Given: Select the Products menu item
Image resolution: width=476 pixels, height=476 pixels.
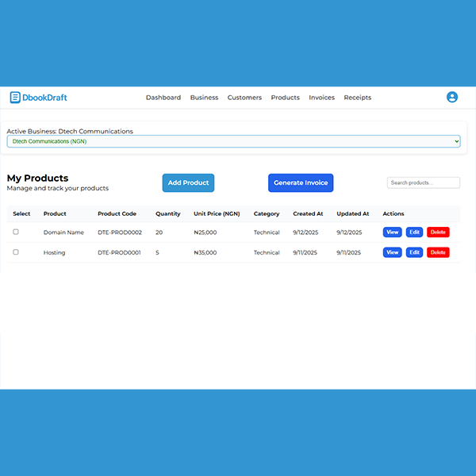Looking at the screenshot, I should coord(285,98).
